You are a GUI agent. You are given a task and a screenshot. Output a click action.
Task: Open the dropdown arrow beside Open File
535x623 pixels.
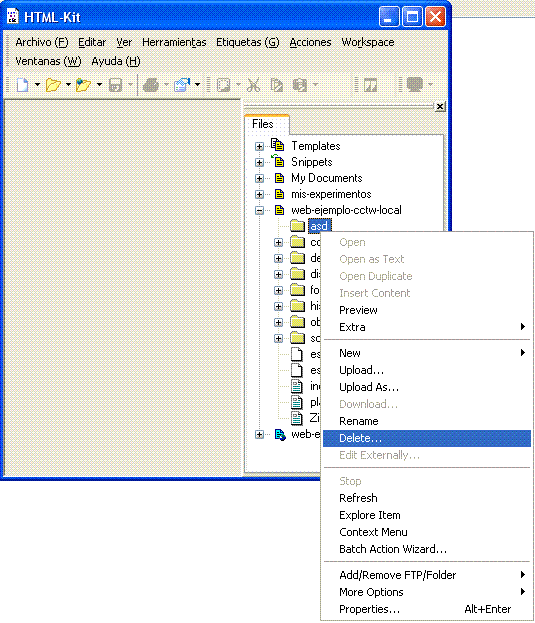pos(68,85)
